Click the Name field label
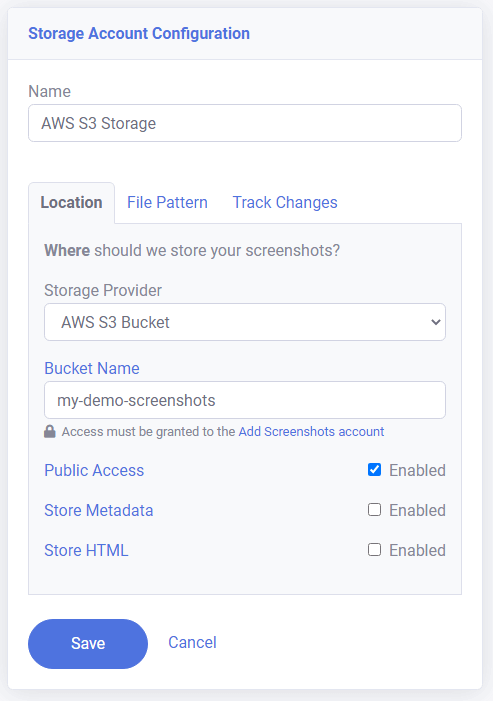 (x=50, y=91)
